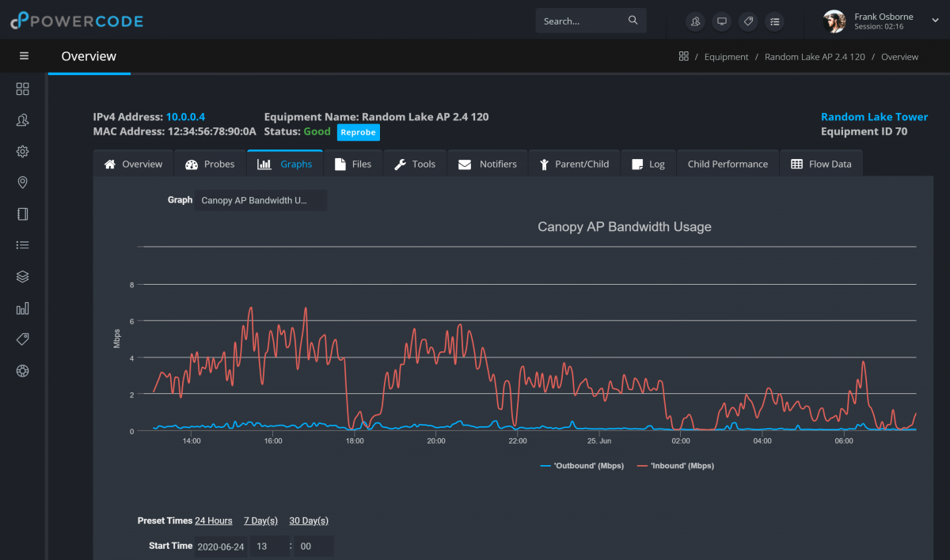950x560 pixels.
Task: Open the Reports bar-chart sidebar icon
Action: tap(22, 308)
